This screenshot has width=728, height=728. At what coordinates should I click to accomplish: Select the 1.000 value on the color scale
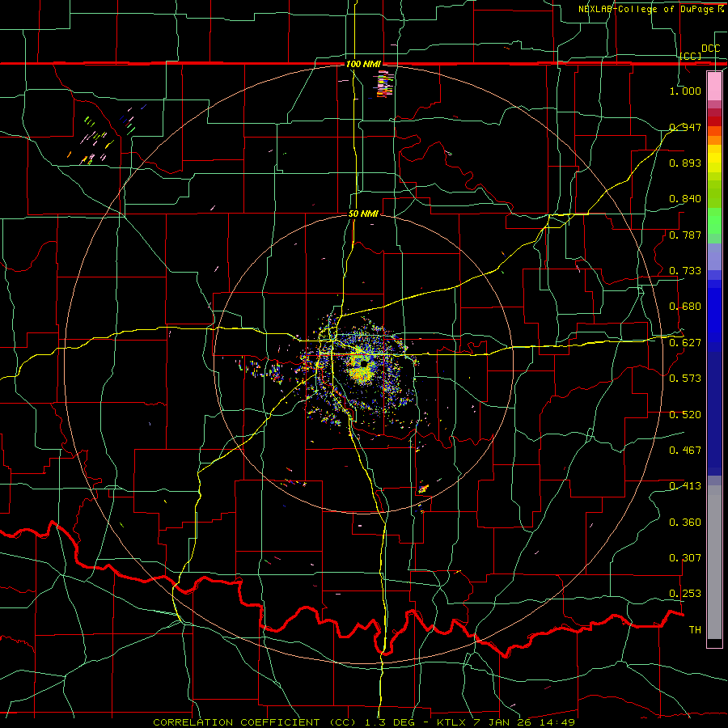(x=685, y=91)
